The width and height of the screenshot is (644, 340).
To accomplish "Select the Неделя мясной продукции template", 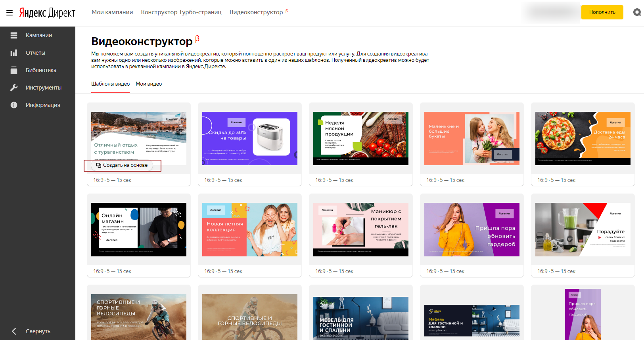I will (x=361, y=138).
